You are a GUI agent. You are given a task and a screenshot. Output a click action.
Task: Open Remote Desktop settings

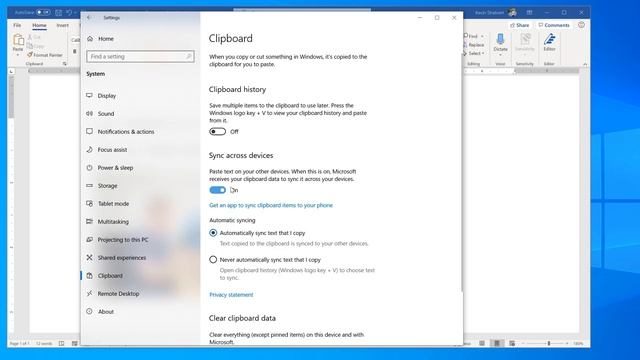coord(113,293)
